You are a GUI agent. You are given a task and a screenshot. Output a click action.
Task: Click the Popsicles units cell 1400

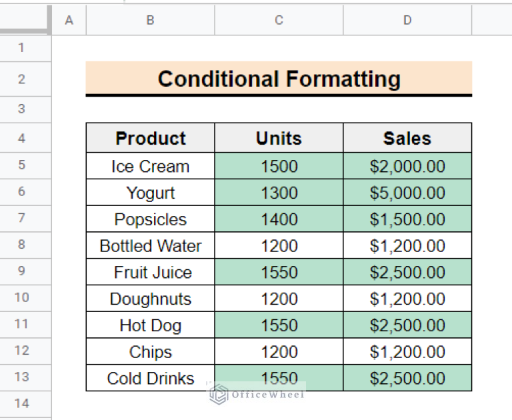coord(279,219)
